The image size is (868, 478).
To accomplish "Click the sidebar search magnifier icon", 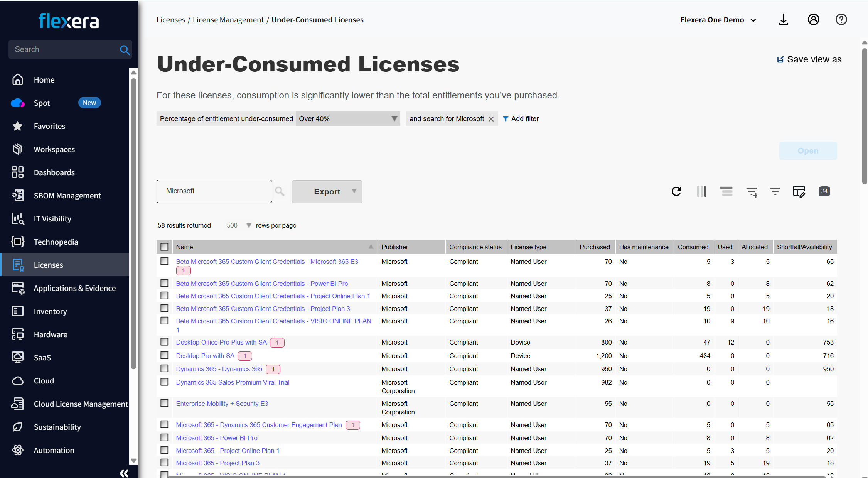I will (x=125, y=50).
